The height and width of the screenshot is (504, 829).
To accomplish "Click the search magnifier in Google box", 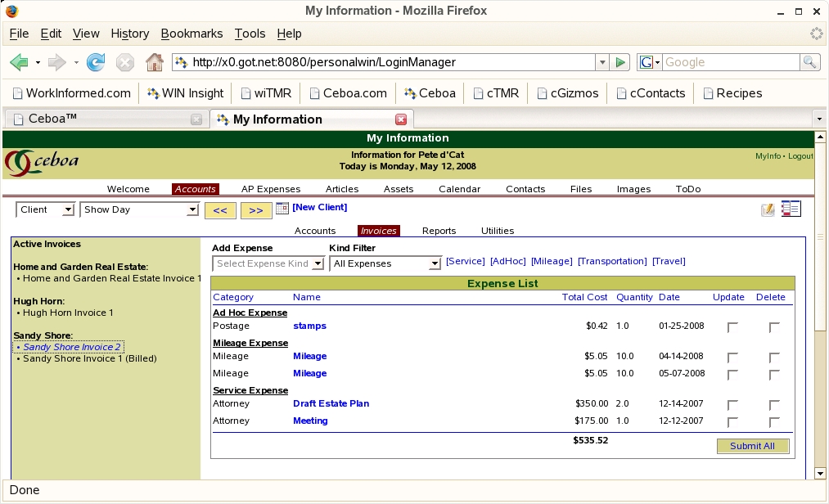I will 809,62.
